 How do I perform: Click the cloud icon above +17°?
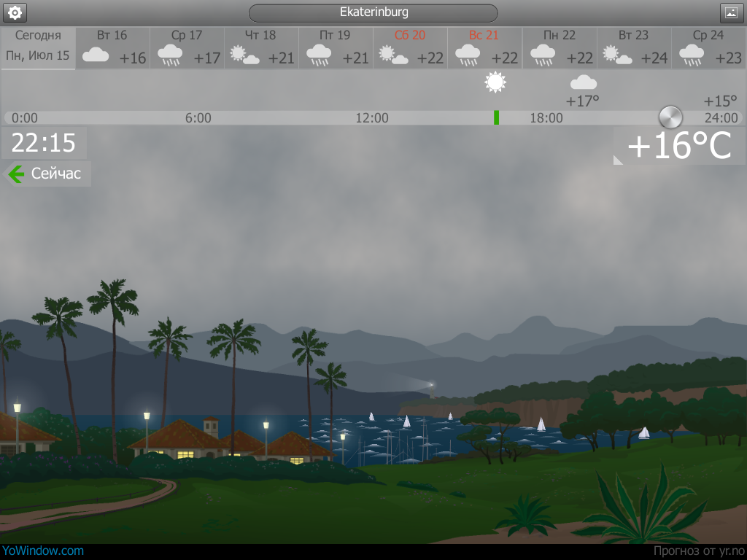pyautogui.click(x=584, y=82)
